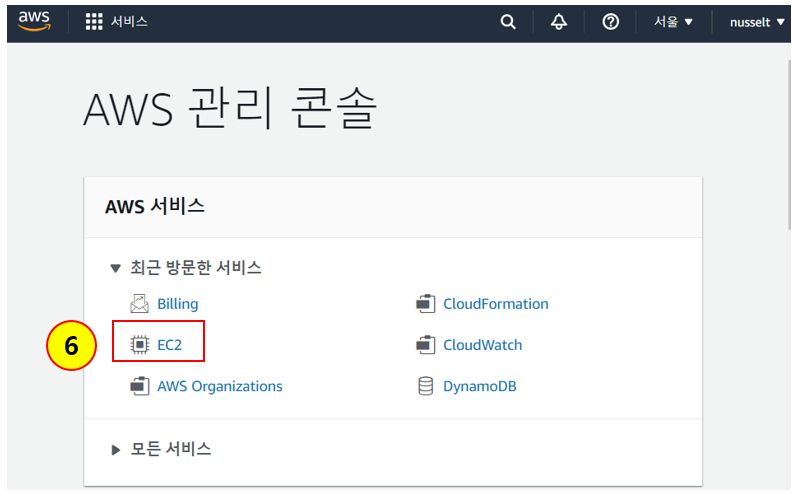The height and width of the screenshot is (494, 794).
Task: Open the EC2 link
Action: tap(170, 345)
